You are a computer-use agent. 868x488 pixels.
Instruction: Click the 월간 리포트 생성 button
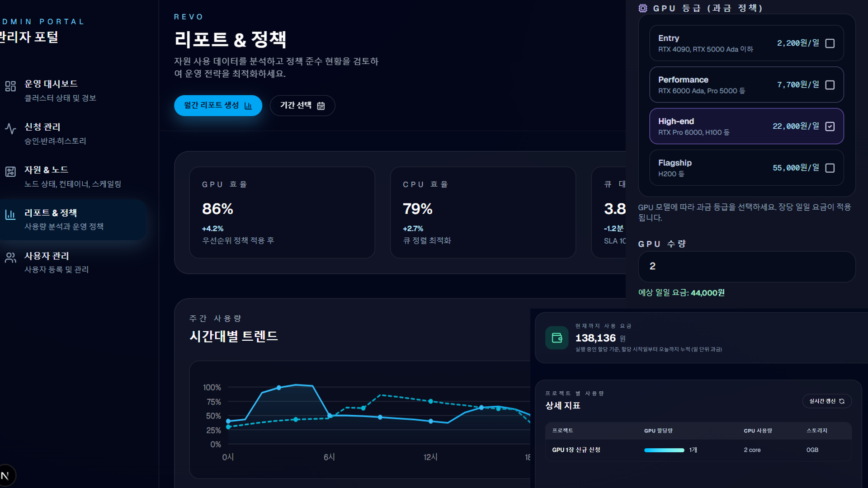(218, 105)
